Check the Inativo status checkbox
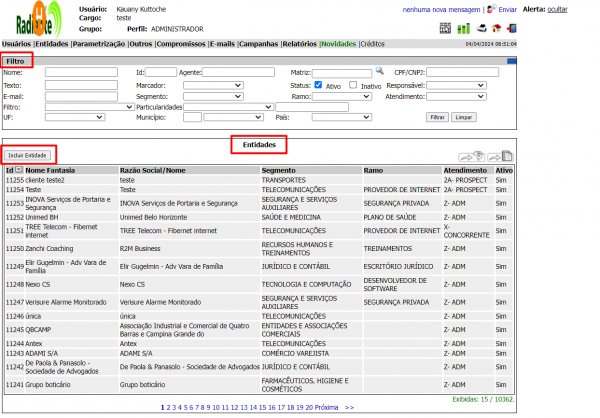The width and height of the screenshot is (600, 418). tap(353, 85)
